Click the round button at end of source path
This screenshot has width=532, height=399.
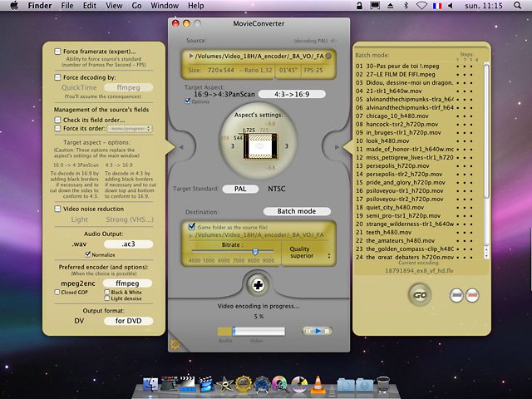[328, 56]
